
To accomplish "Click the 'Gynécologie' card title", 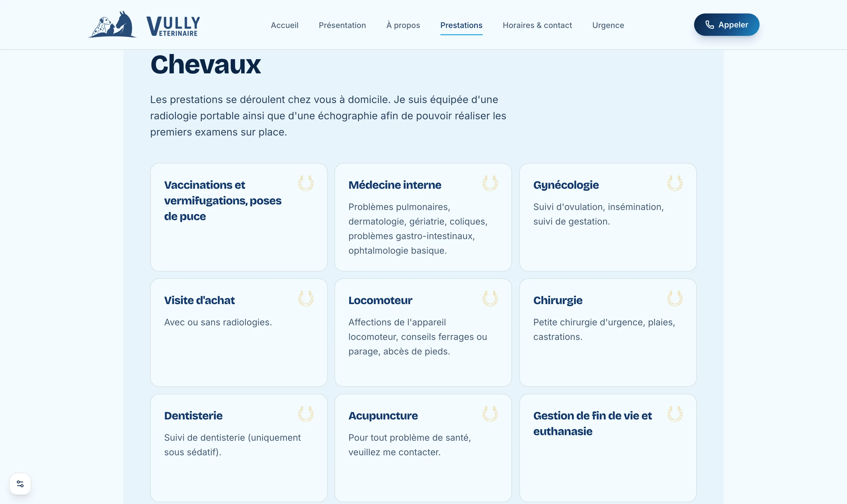I will tap(566, 185).
